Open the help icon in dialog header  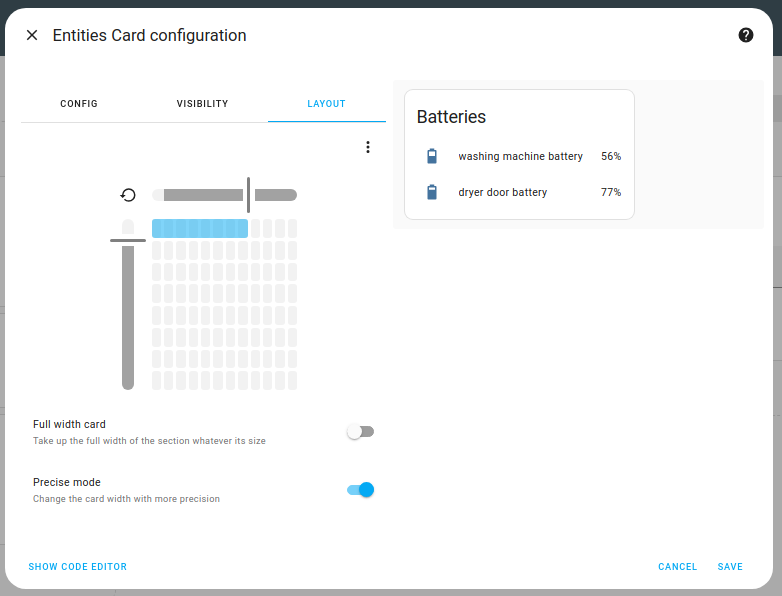pyautogui.click(x=745, y=35)
